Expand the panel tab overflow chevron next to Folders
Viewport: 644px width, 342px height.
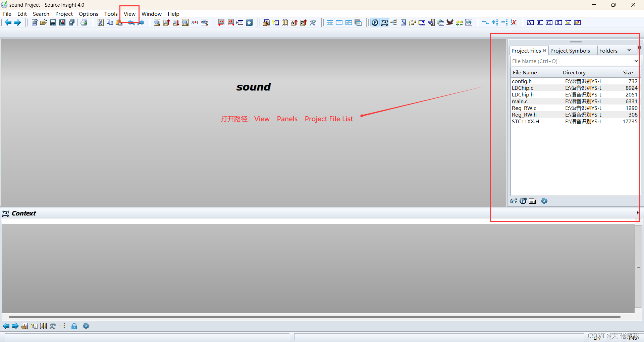630,50
